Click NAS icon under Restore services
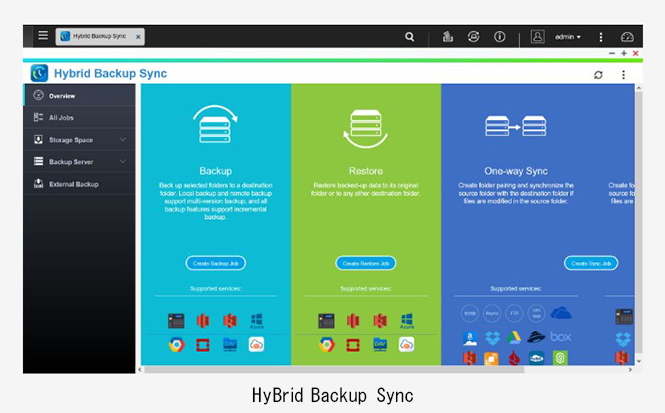 326,321
